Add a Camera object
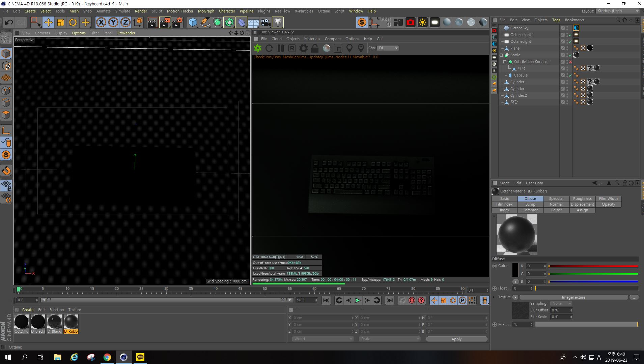Viewport: 644px width, 364px height. pyautogui.click(x=266, y=23)
